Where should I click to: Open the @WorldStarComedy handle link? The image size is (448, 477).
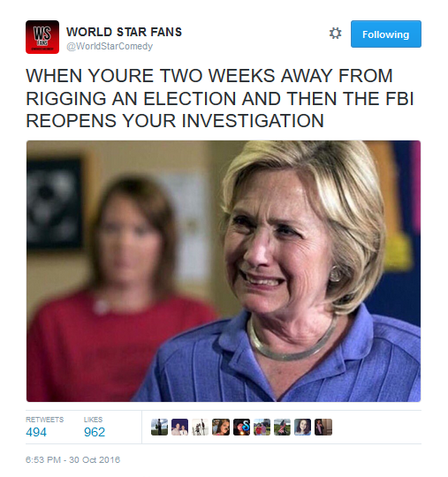(110, 46)
